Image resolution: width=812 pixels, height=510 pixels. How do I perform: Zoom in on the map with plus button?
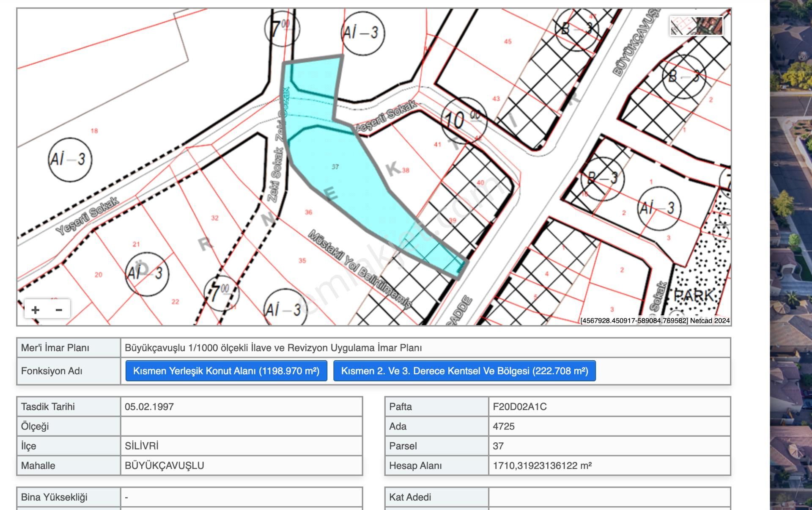pyautogui.click(x=36, y=310)
